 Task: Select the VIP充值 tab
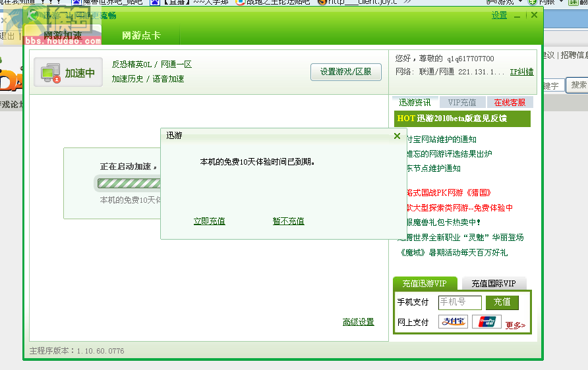tap(461, 102)
